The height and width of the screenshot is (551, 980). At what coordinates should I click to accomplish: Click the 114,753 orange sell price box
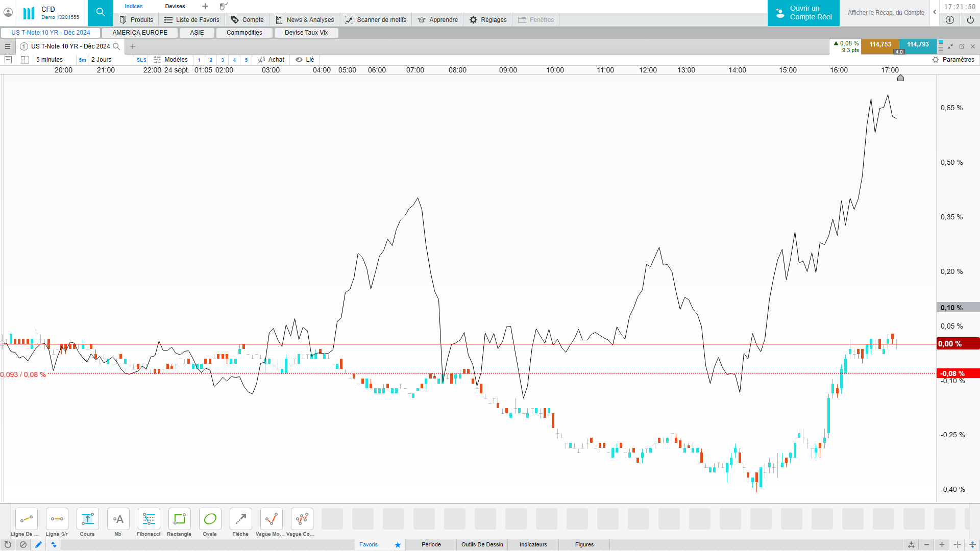click(880, 45)
